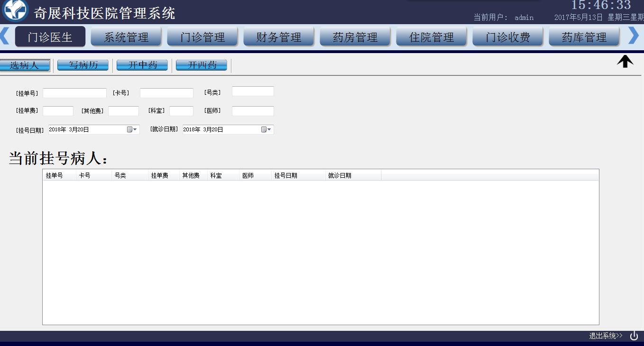Go to 药房管理 tab
Image resolution: width=644 pixels, height=346 pixels.
click(355, 37)
